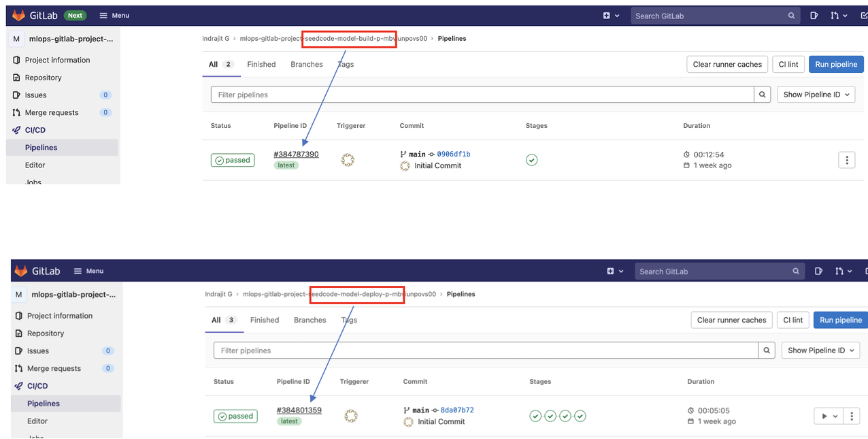The height and width of the screenshot is (439, 868).
Task: Click the bottom Search GitLab field
Action: coord(719,272)
